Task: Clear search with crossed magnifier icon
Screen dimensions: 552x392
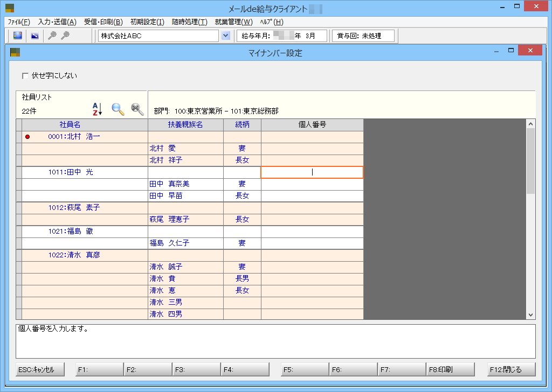Action: 137,109
